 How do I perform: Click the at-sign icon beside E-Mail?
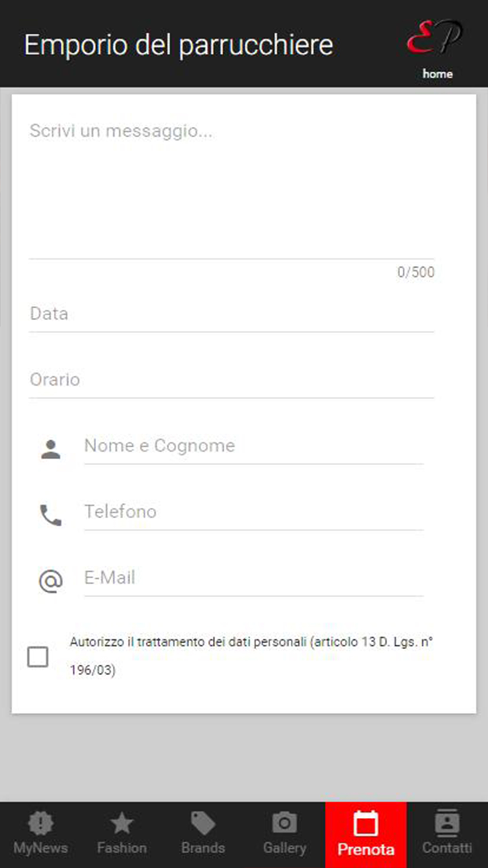click(x=51, y=581)
